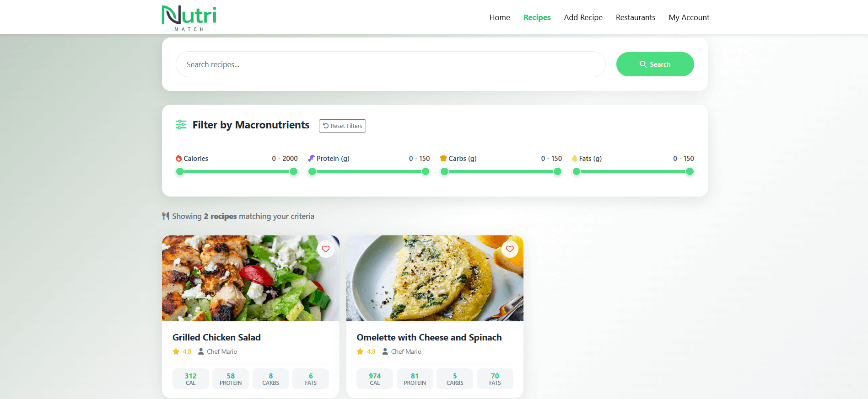This screenshot has width=868, height=399.
Task: Click the NutriMatch logo
Action: tap(189, 18)
